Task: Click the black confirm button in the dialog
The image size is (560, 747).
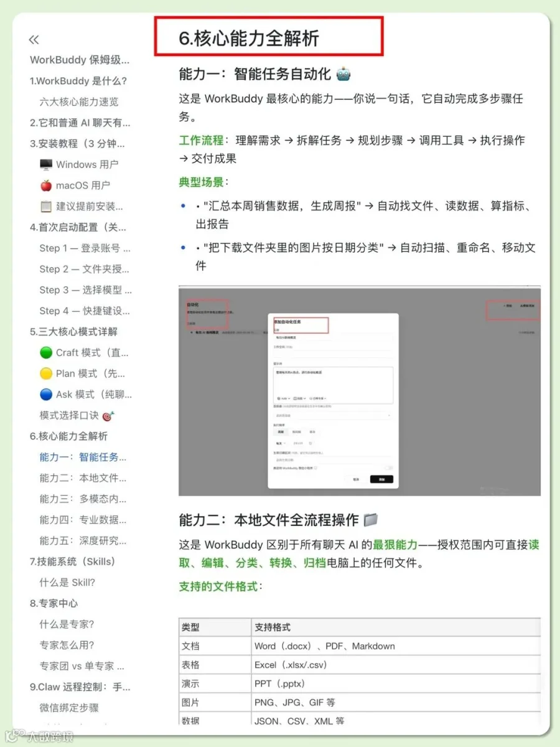Action: click(x=381, y=479)
